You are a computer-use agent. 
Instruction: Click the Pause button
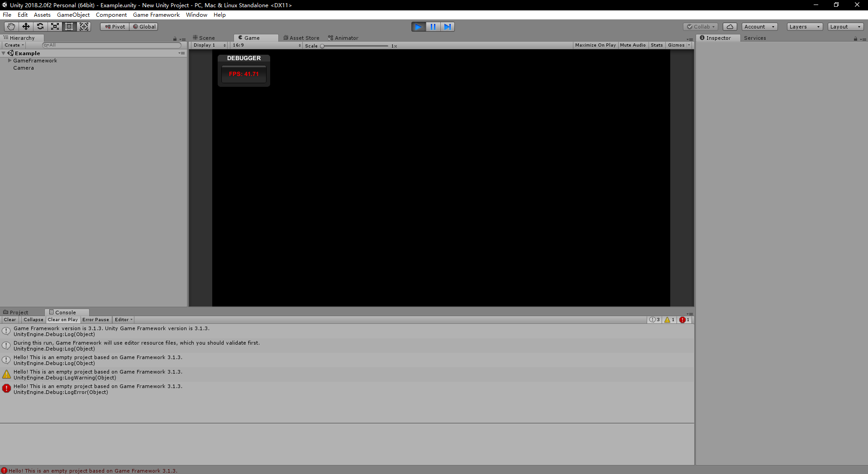(x=433, y=27)
